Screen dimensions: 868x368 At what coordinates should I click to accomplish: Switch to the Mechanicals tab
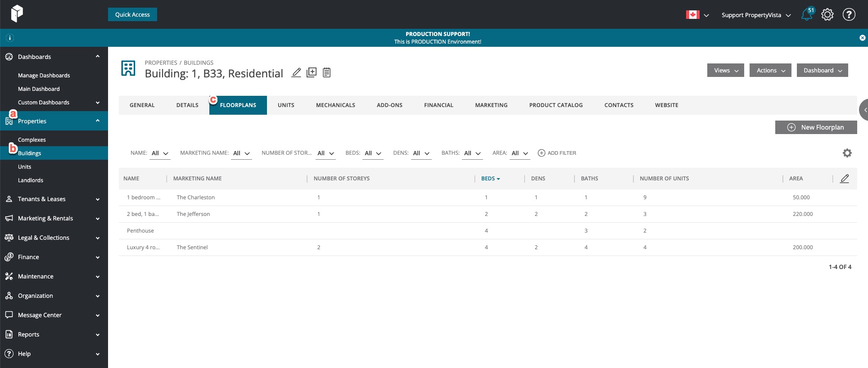click(x=335, y=105)
